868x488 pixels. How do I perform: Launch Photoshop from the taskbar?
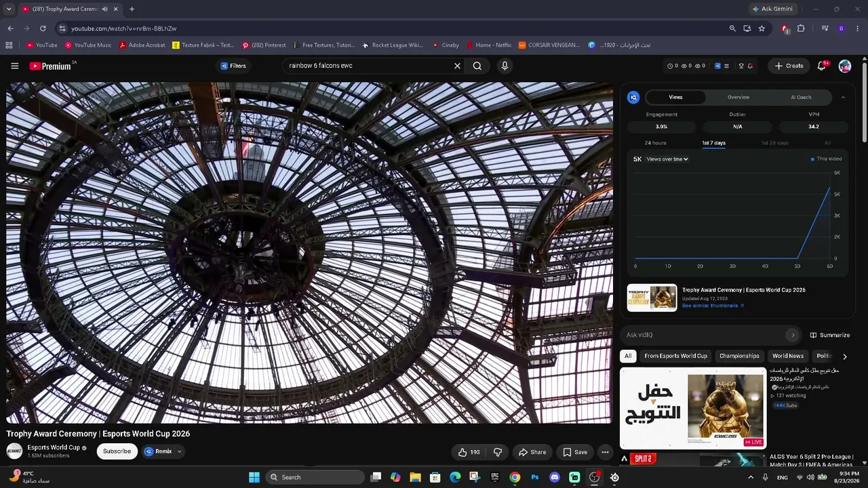(535, 477)
